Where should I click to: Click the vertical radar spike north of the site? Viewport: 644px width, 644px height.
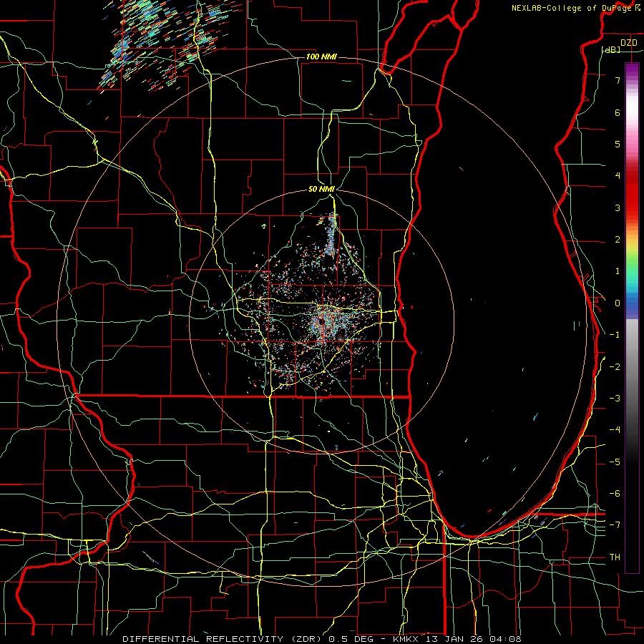coord(331,233)
